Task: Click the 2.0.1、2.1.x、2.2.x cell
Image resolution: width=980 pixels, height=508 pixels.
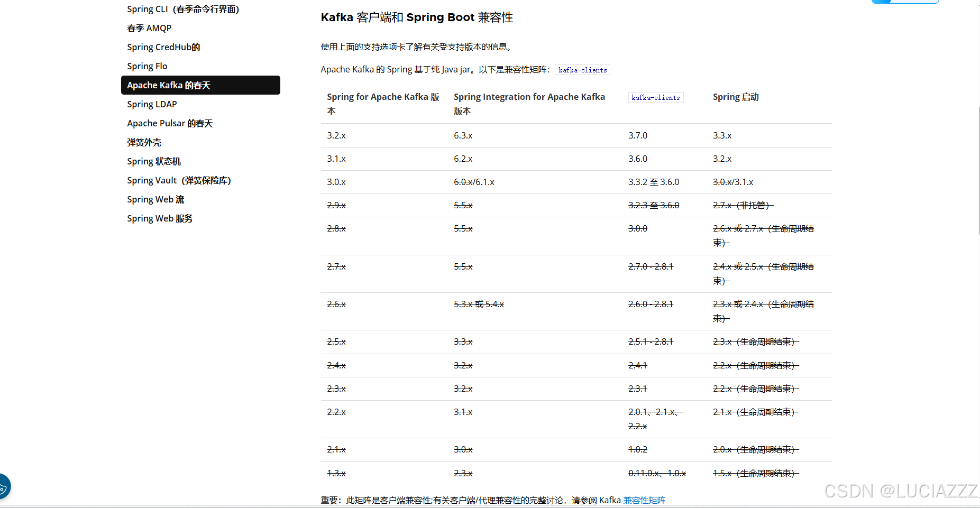Action: tap(656, 419)
